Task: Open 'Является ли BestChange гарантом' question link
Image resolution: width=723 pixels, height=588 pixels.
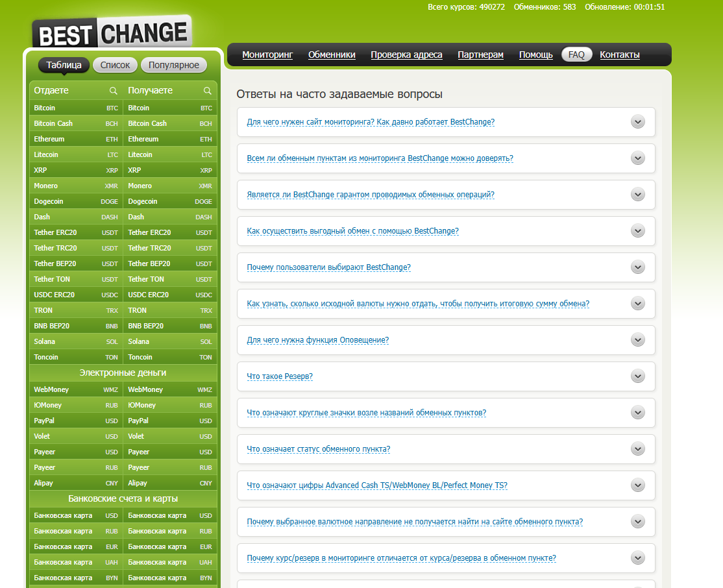Action: click(x=371, y=195)
